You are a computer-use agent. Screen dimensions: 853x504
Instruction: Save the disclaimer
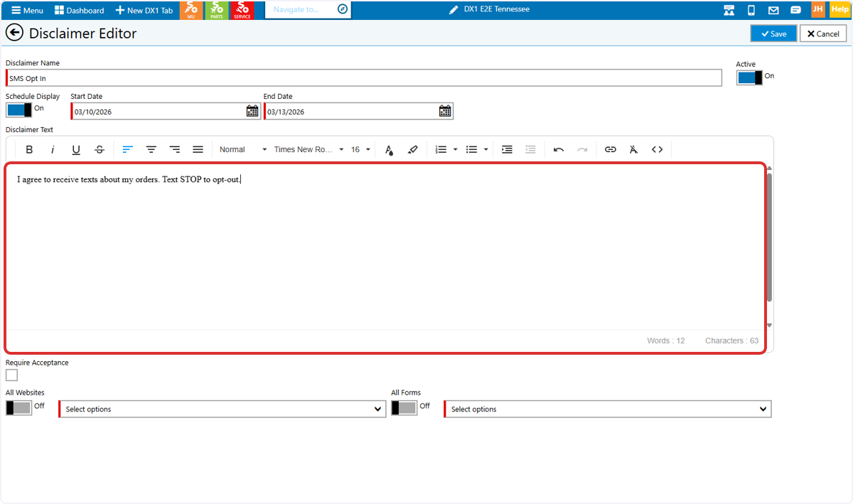(x=773, y=33)
